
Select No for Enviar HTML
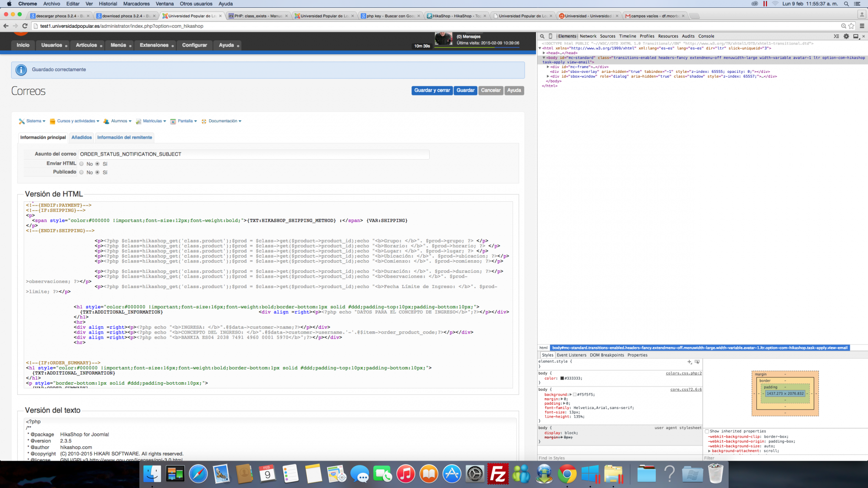(x=82, y=164)
